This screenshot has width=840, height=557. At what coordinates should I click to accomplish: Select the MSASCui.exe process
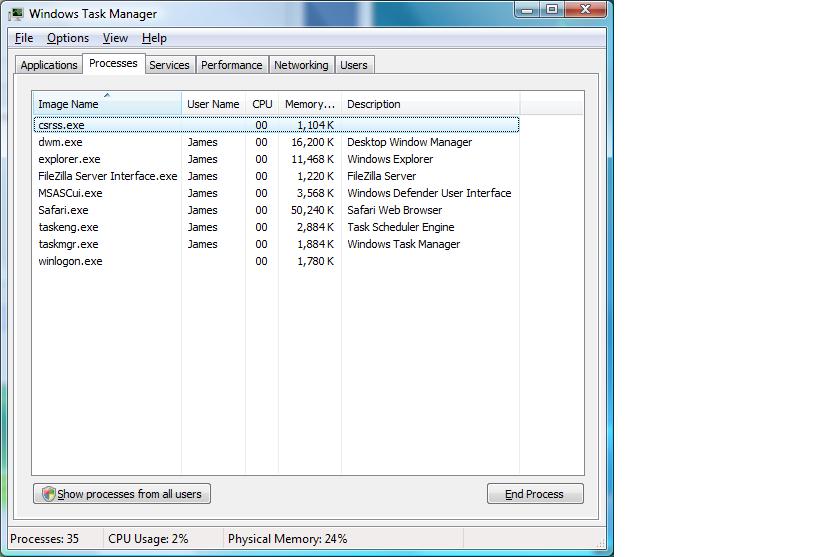pos(276,193)
